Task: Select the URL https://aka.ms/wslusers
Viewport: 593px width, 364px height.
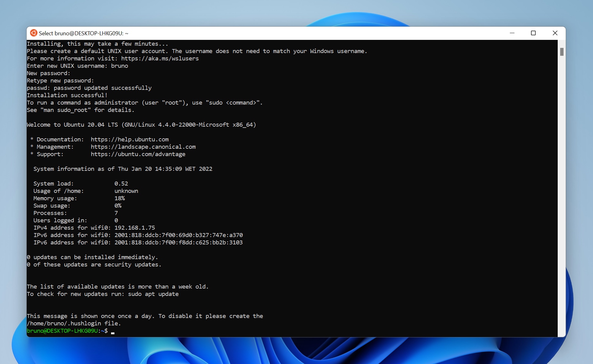Action: [160, 58]
